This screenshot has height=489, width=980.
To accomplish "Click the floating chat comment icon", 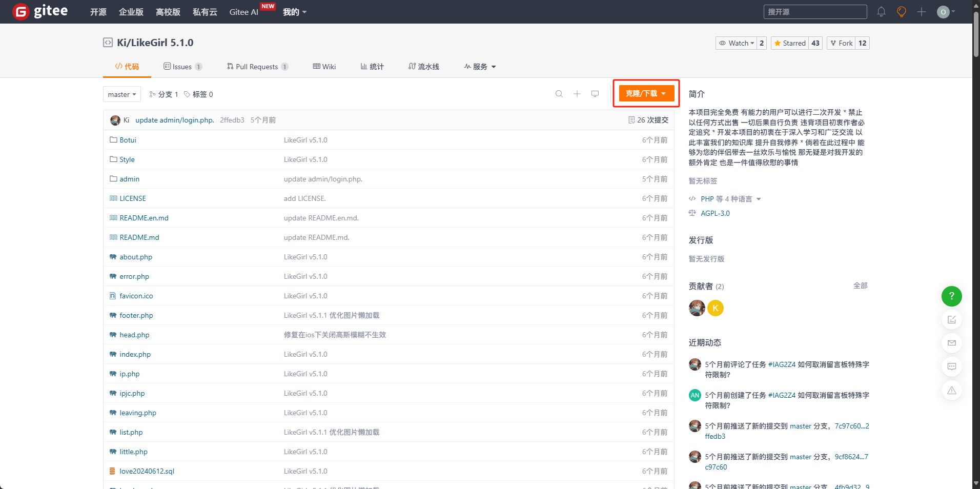I will click(x=951, y=366).
